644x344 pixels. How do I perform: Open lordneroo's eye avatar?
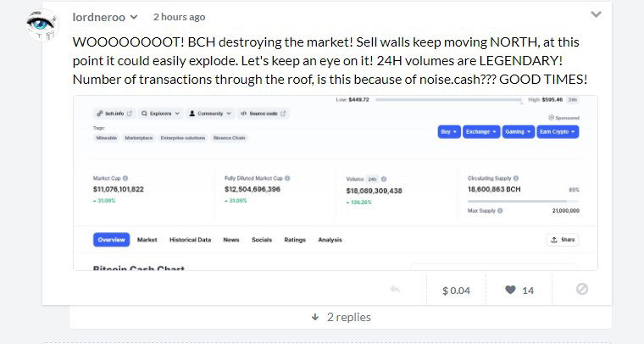[x=42, y=25]
